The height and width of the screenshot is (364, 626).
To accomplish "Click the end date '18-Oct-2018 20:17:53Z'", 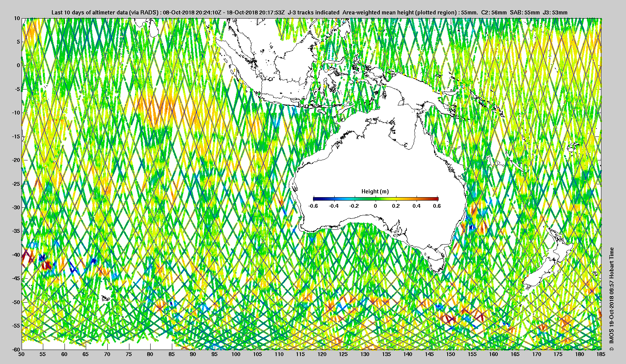I will 256,13.
